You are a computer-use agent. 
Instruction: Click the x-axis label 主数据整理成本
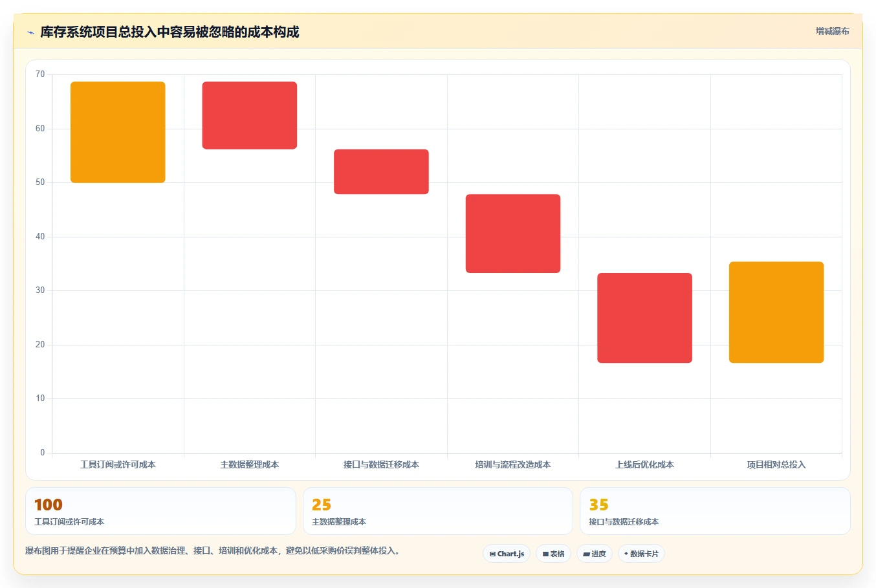250,464
